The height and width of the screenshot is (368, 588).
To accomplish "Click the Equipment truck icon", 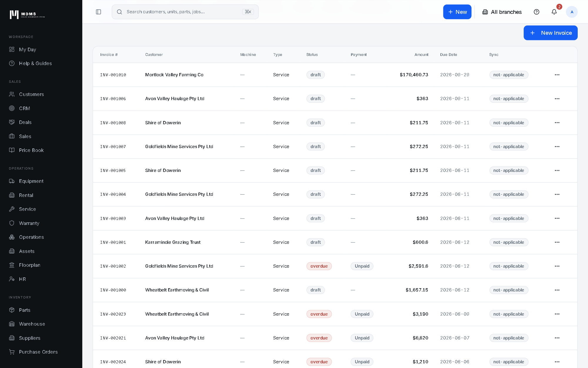I will point(12,181).
